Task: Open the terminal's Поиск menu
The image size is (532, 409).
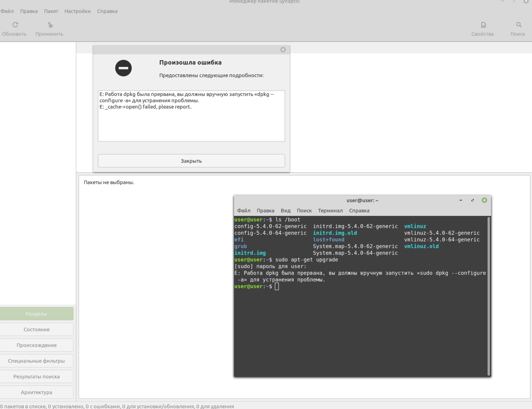Action: pos(304,211)
